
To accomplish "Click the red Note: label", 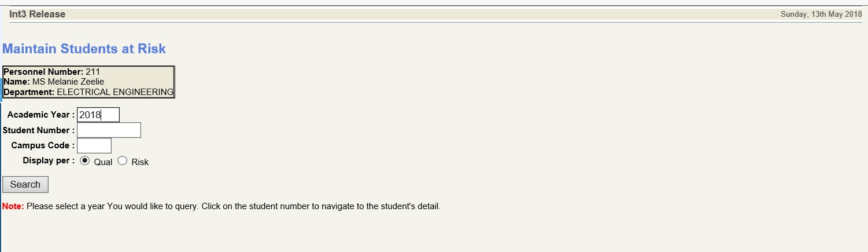I will click(x=13, y=206).
